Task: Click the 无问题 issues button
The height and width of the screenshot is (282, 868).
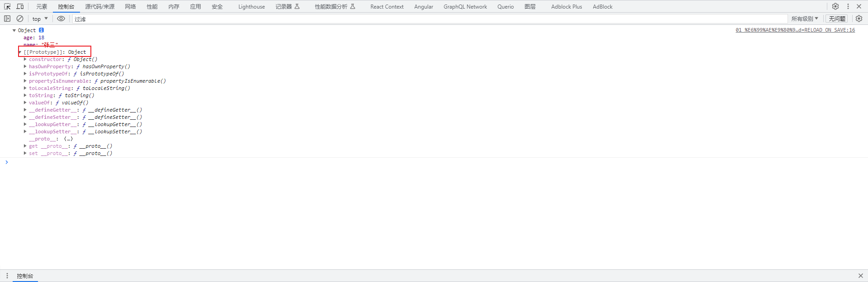Action: [x=837, y=19]
